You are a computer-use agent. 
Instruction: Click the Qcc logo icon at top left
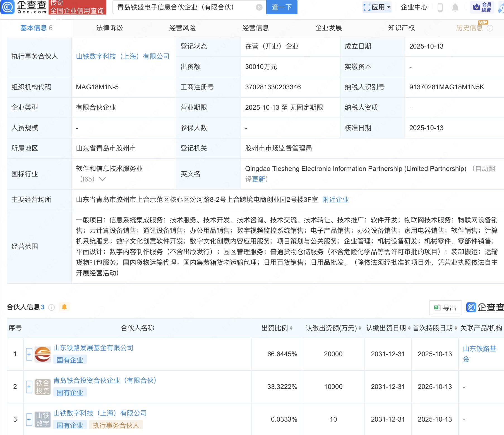pos(8,7)
